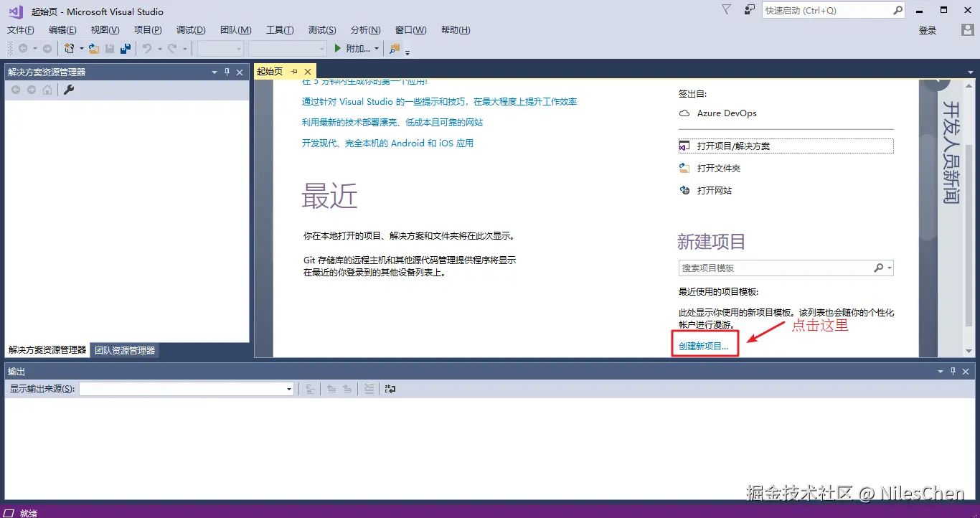Open the Redo history dropdown arrow
980x518 pixels.
point(185,49)
